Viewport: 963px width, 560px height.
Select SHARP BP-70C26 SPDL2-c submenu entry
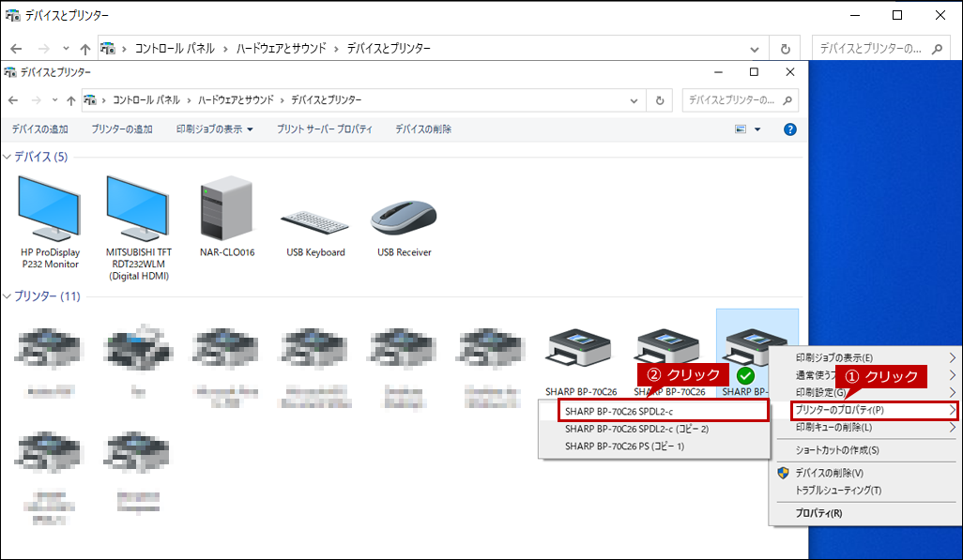[619, 411]
